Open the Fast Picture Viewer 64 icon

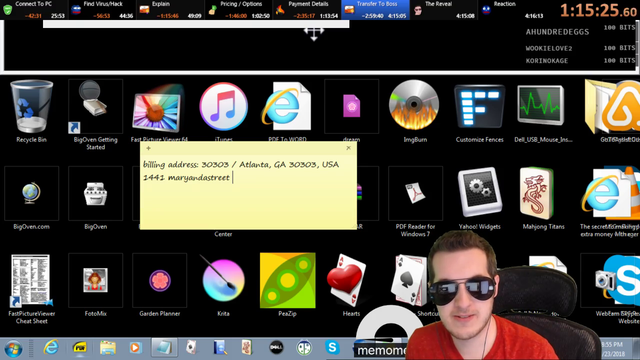point(158,113)
